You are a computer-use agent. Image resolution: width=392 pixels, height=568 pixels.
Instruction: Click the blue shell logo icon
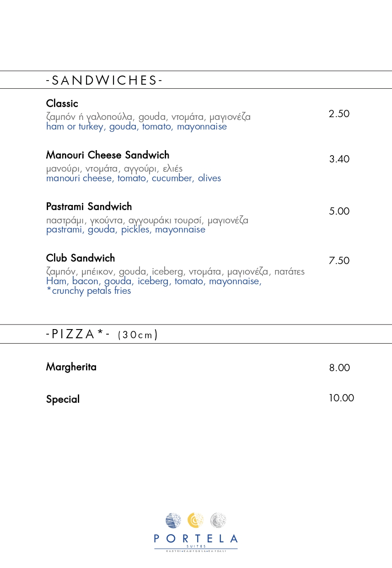(173, 520)
